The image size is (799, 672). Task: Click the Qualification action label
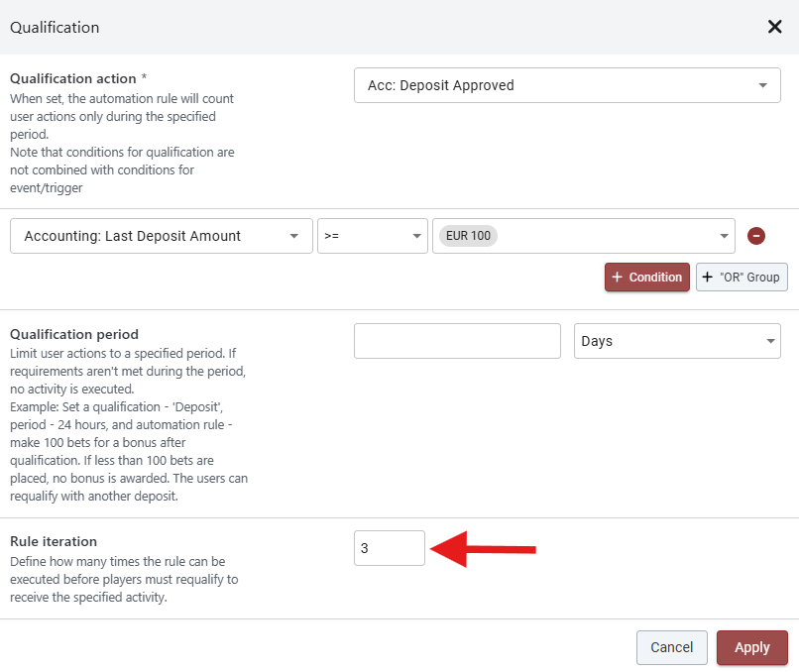72,78
